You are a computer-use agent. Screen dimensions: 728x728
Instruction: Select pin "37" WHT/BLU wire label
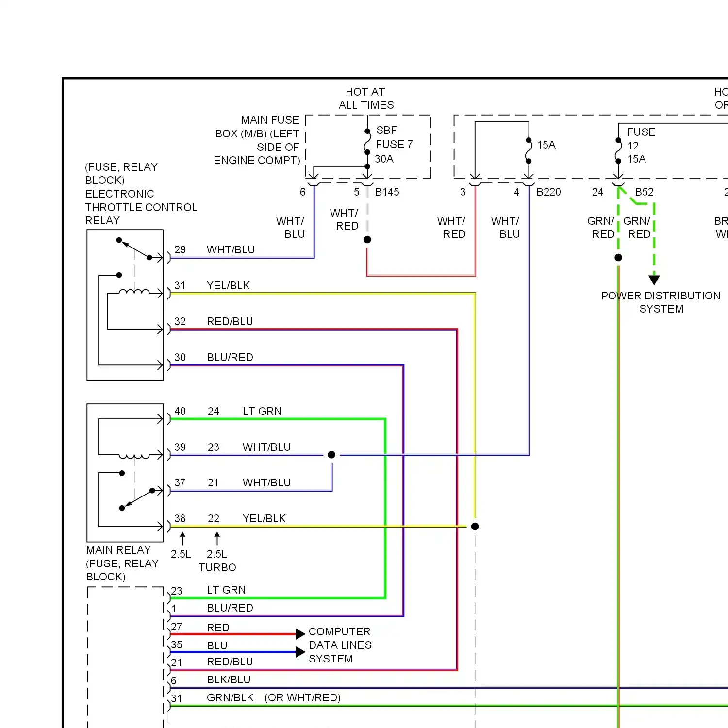(x=266, y=482)
